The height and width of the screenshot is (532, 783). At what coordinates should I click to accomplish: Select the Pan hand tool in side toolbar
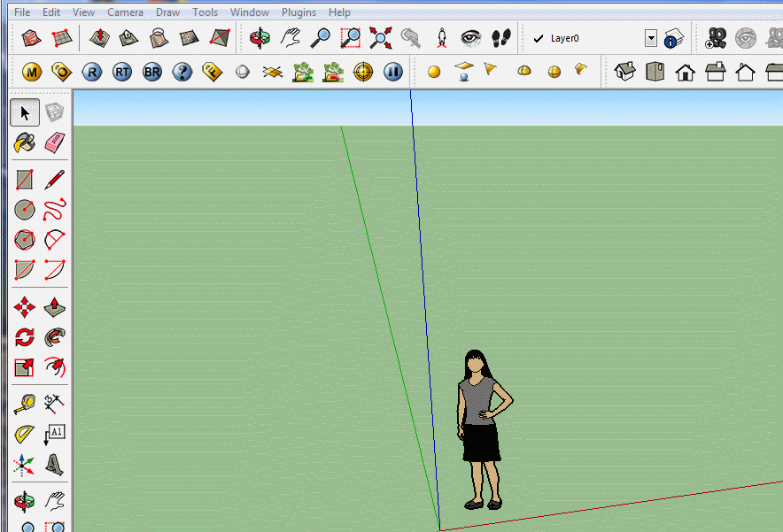pyautogui.click(x=54, y=501)
